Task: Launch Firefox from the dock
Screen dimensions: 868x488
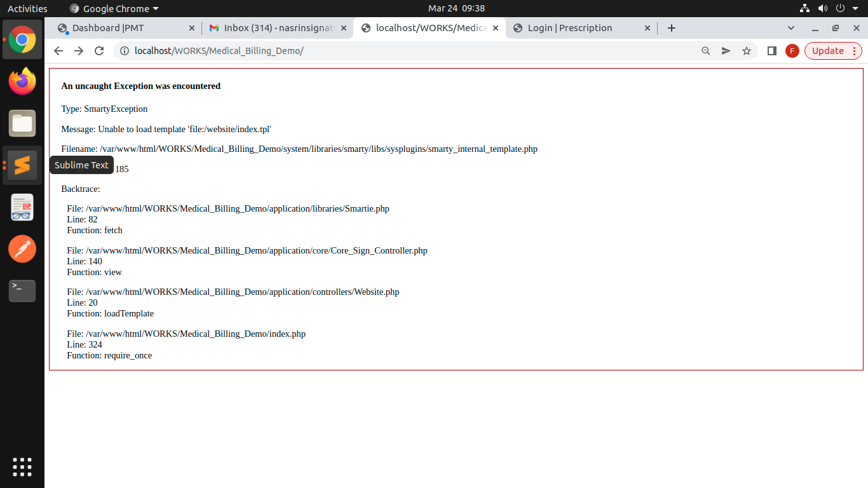Action: (22, 81)
